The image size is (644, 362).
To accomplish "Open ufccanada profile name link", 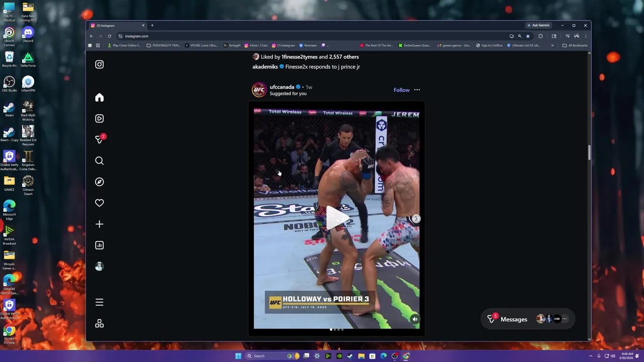I will (x=282, y=87).
